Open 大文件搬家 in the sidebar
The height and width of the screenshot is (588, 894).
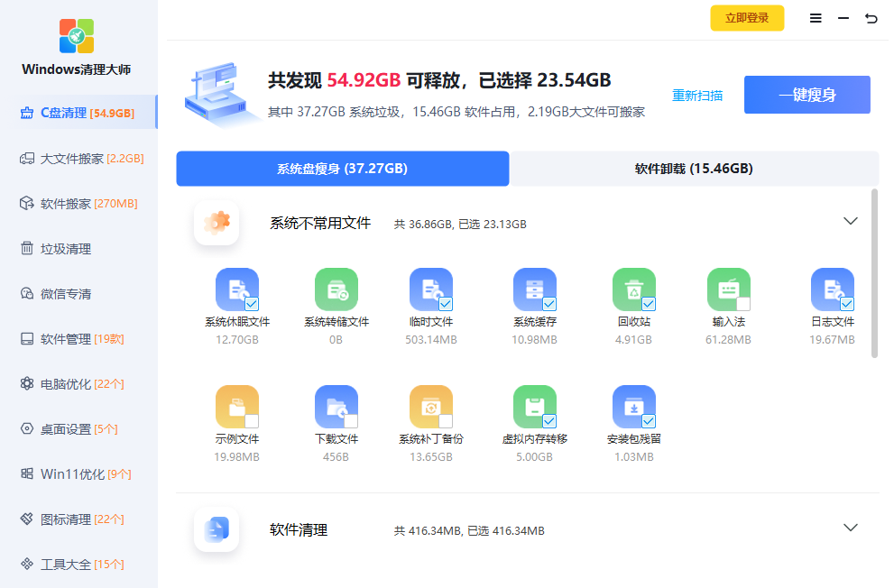pyautogui.click(x=72, y=159)
